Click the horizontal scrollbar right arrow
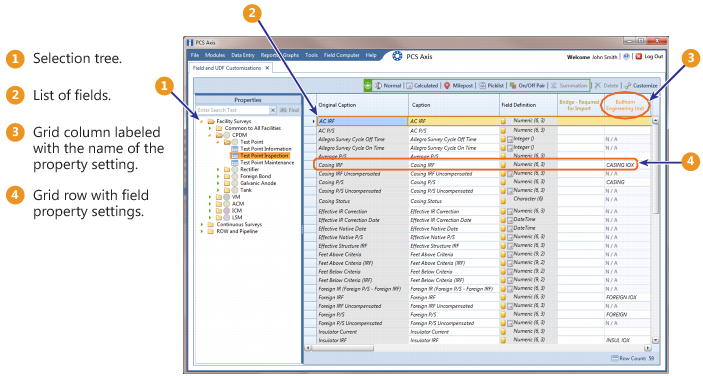The width and height of the screenshot is (703, 376). click(647, 348)
